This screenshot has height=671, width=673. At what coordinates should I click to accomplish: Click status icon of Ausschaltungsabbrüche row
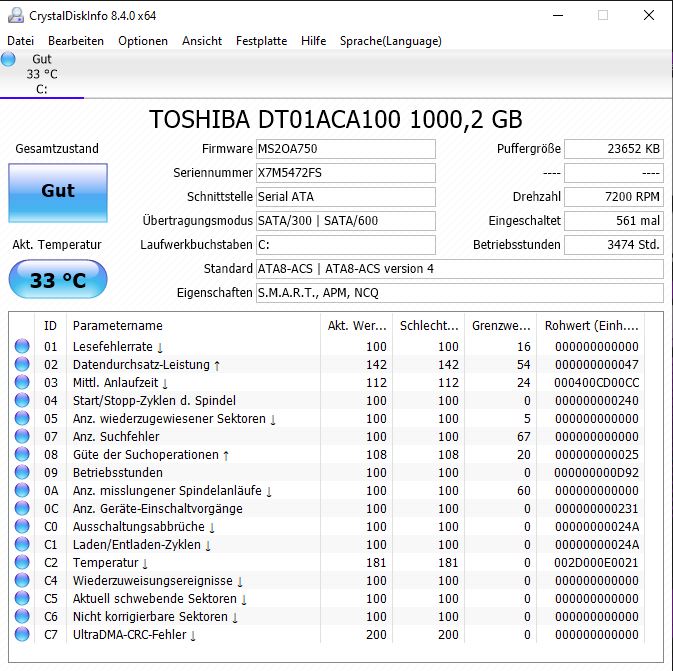tap(22, 526)
